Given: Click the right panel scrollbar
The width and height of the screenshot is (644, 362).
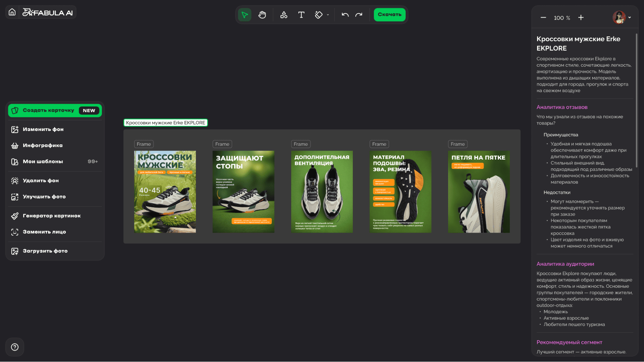Looking at the screenshot, I should click(x=637, y=100).
